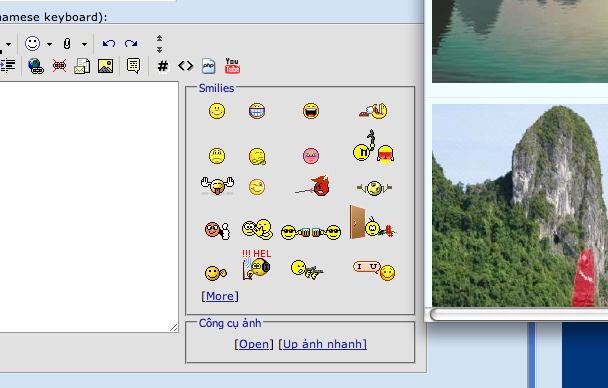Viewport: 608px width, 388px height.
Task: Click the hash CODE tag icon
Action: 163,66
